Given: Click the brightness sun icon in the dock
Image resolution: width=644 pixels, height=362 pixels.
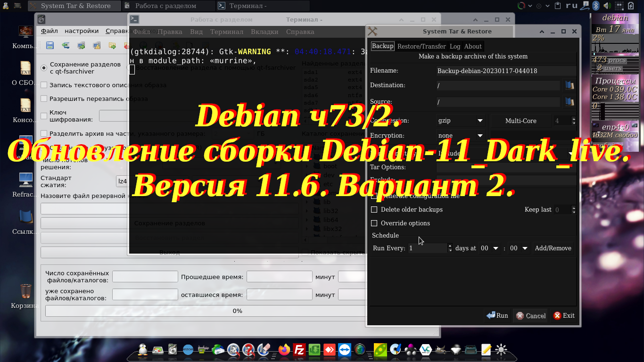Looking at the screenshot, I should (x=501, y=349).
